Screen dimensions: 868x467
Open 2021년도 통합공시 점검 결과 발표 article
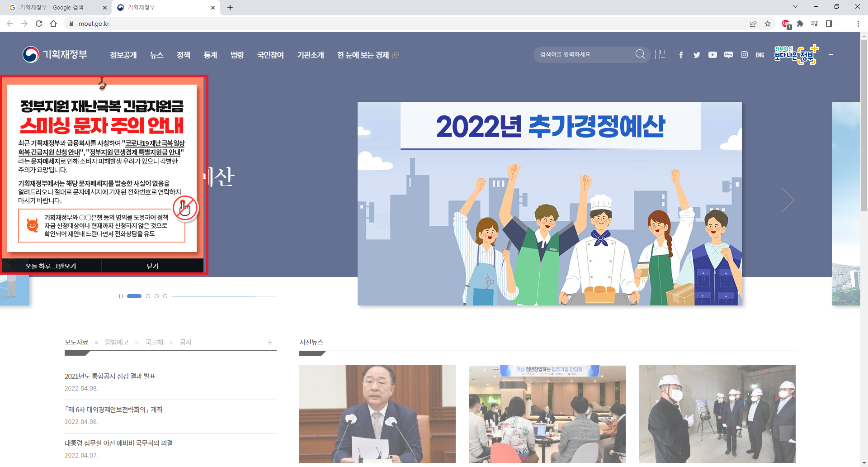tap(110, 376)
